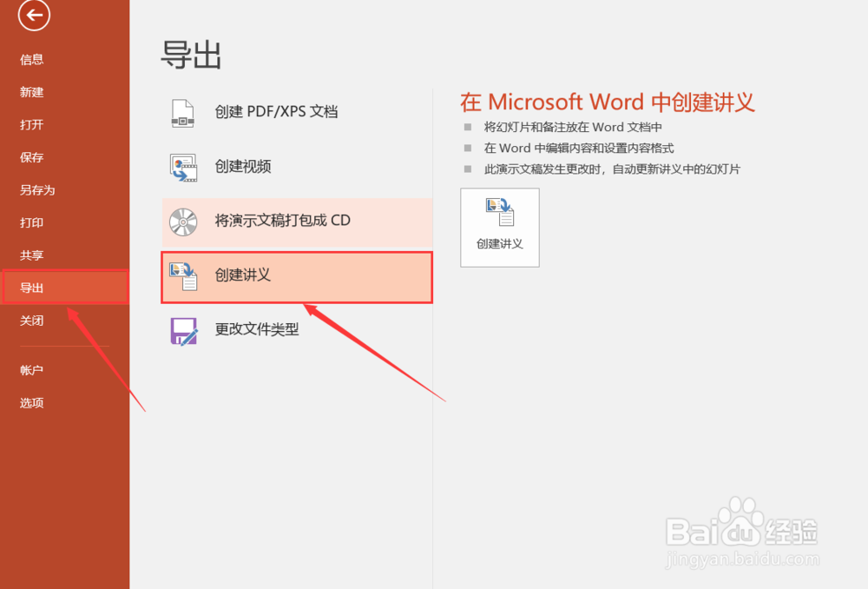Click the handouts icon beside 创建讲义 in the export list
The width and height of the screenshot is (868, 589).
click(x=183, y=276)
